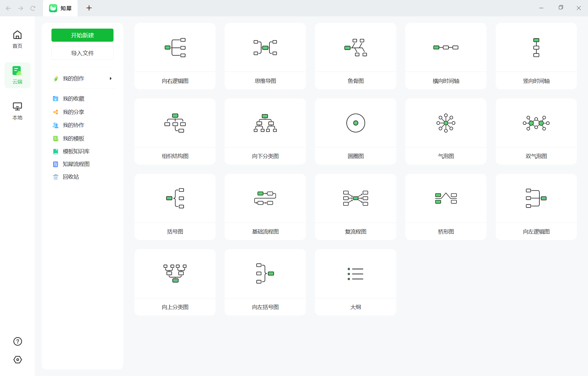The width and height of the screenshot is (588, 376).
Task: Pick the 圆圈图 circle diagram template
Action: tap(355, 131)
